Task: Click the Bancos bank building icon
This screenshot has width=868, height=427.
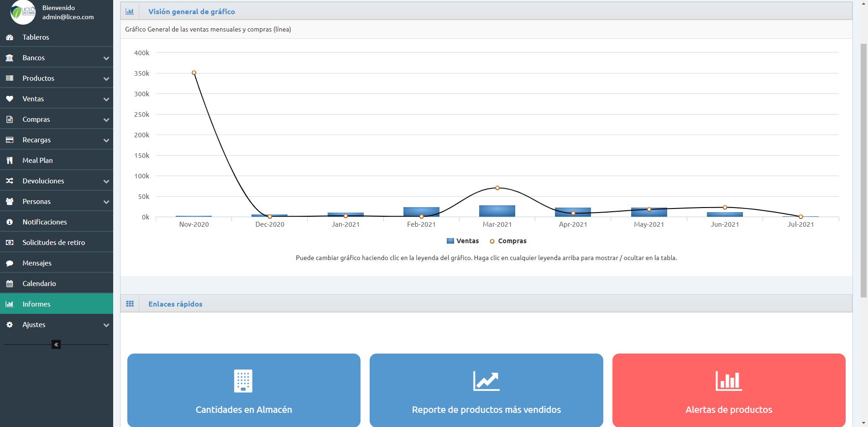Action: pos(10,58)
